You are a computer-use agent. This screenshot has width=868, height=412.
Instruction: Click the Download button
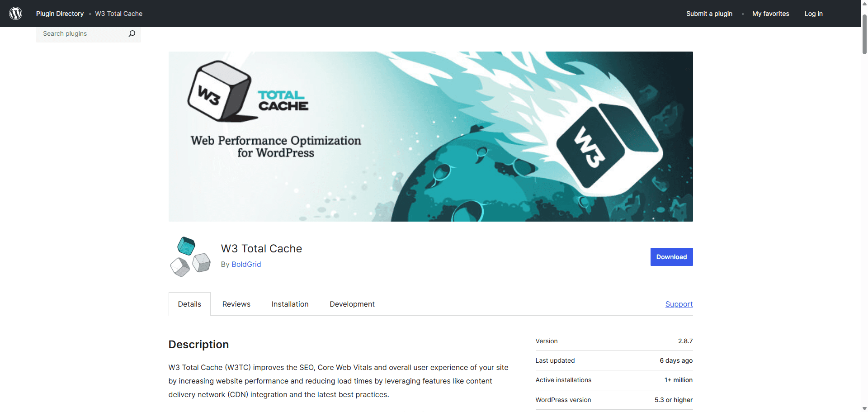pyautogui.click(x=671, y=256)
